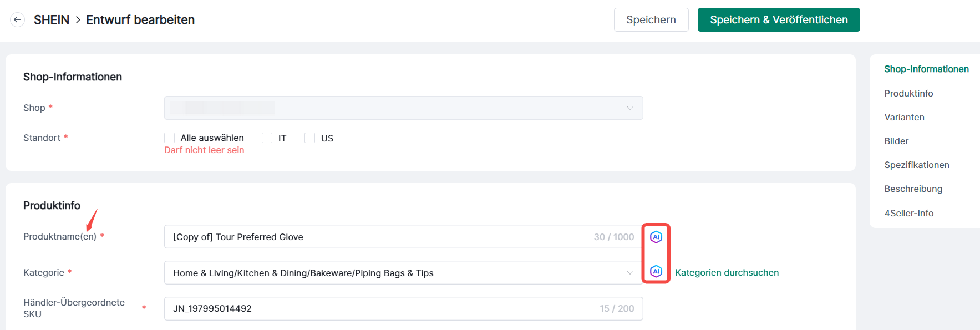
Task: Go to Produktinfo section in sidebar
Action: 908,93
